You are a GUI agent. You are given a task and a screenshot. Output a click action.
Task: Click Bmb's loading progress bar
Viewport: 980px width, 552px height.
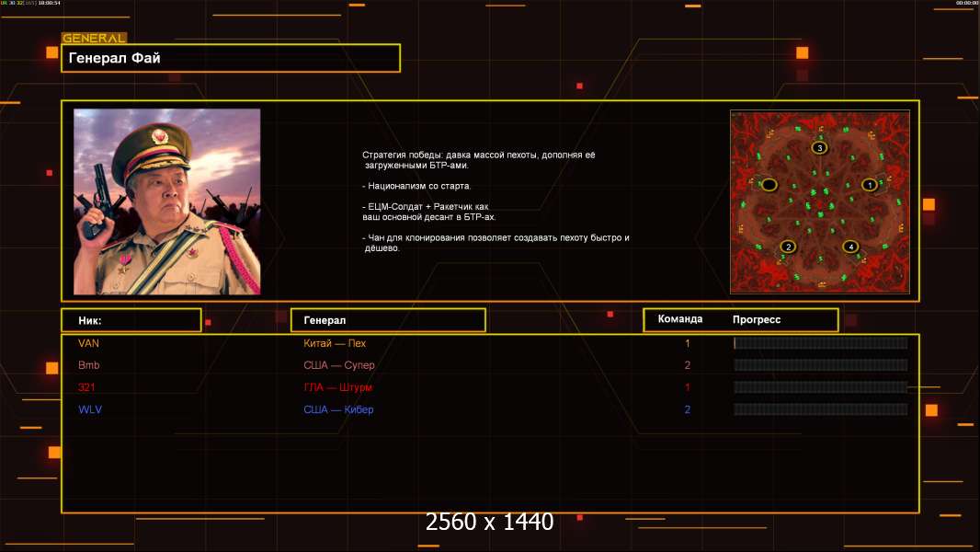(821, 365)
